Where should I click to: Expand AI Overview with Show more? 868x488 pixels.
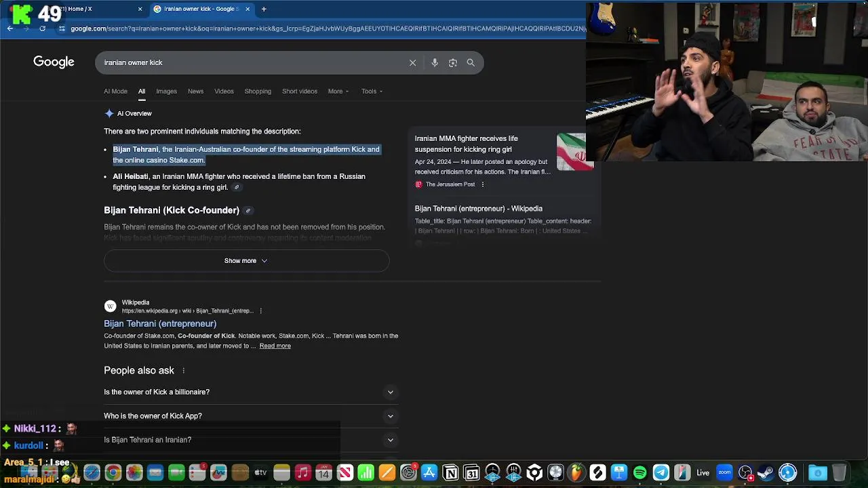246,261
